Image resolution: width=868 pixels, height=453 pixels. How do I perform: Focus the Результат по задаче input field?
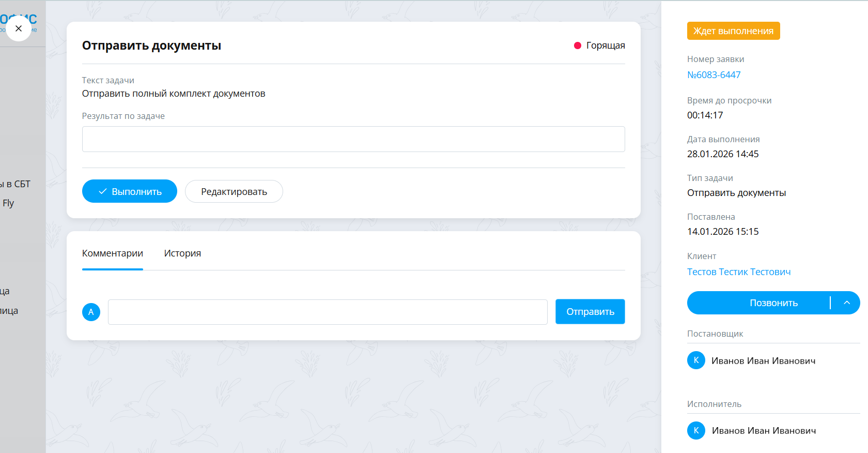[x=353, y=139]
